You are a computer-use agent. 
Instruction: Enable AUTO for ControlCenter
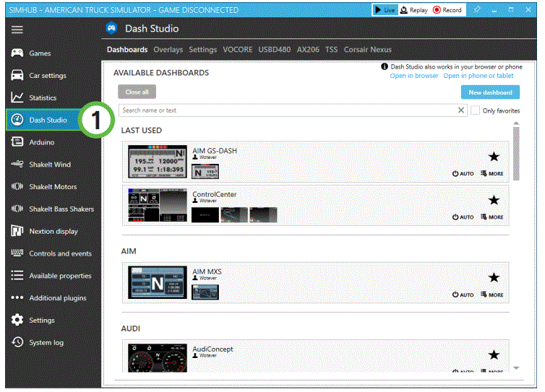click(463, 217)
